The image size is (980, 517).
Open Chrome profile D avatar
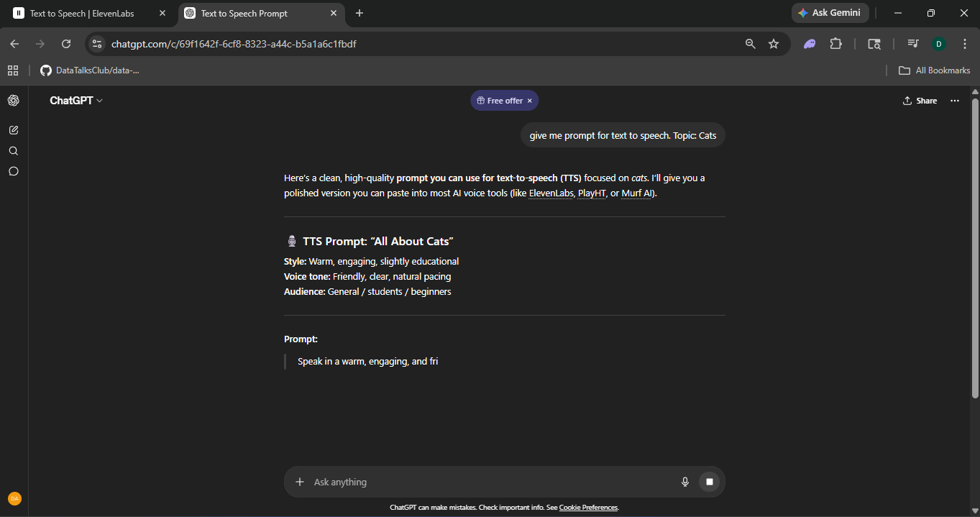tap(939, 44)
